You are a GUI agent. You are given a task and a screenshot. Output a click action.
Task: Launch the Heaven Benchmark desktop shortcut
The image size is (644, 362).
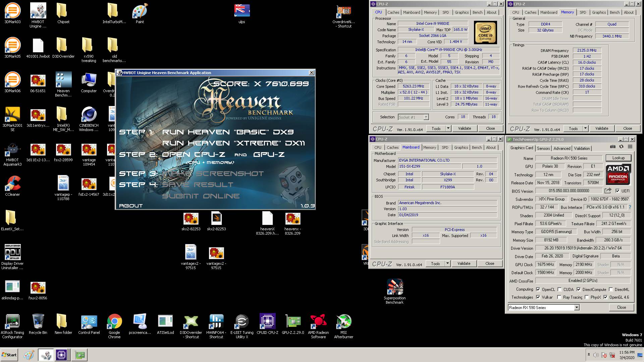(x=63, y=84)
